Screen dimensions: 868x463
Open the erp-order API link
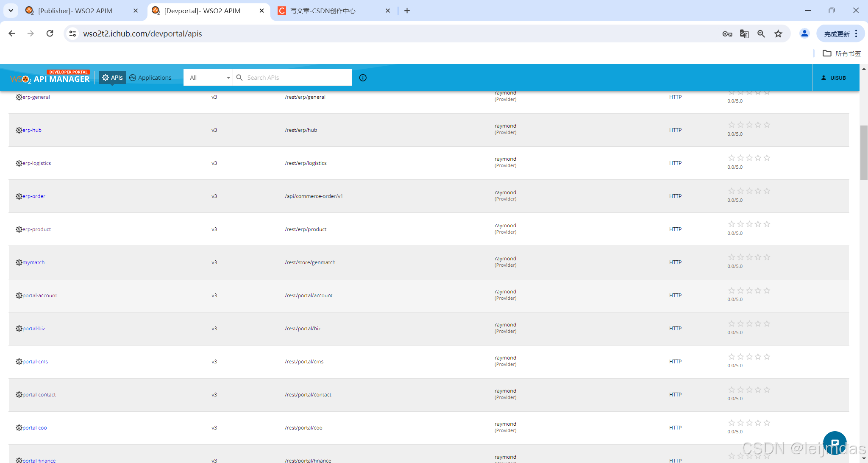[34, 196]
